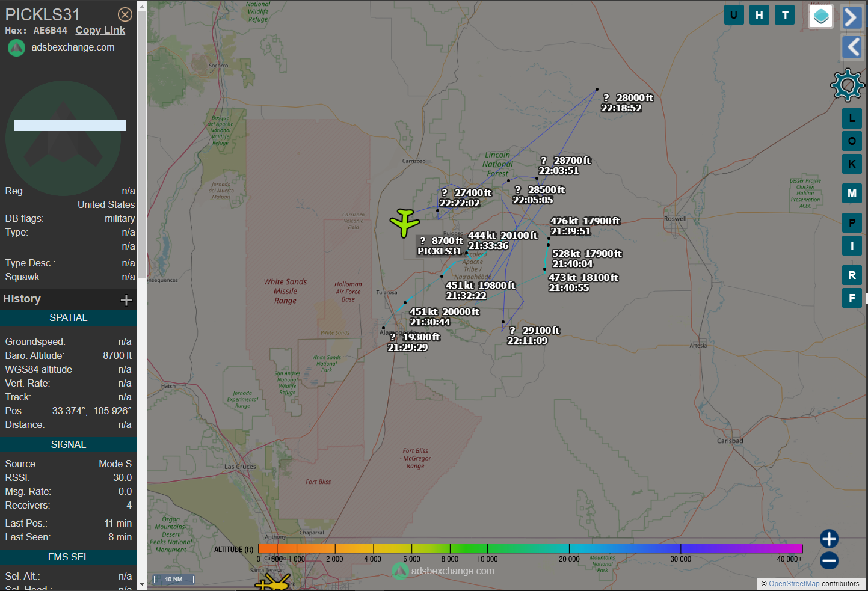The width and height of the screenshot is (868, 591).
Task: Open adsbexchange.com link in sidebar
Action: pos(73,47)
